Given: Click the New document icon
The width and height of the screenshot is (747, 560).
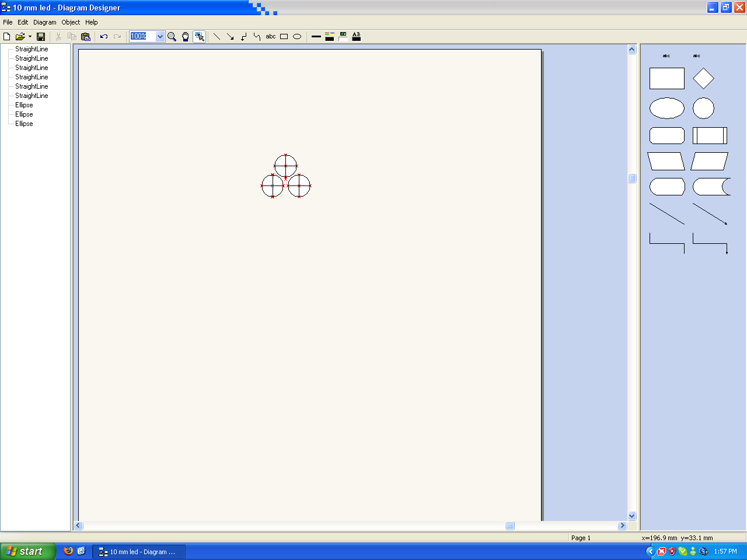Looking at the screenshot, I should click(x=7, y=36).
